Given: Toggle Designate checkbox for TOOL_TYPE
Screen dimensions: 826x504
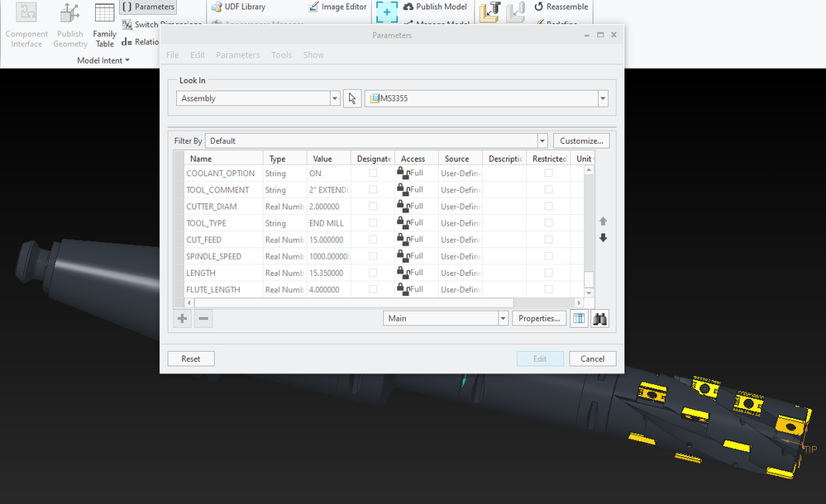Looking at the screenshot, I should (x=373, y=223).
